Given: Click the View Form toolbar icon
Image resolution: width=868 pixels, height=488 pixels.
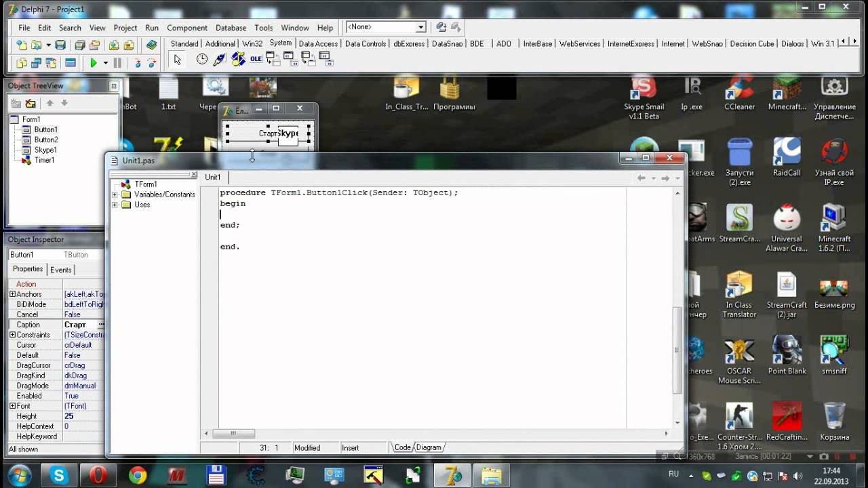Looking at the screenshot, I should 37,62.
